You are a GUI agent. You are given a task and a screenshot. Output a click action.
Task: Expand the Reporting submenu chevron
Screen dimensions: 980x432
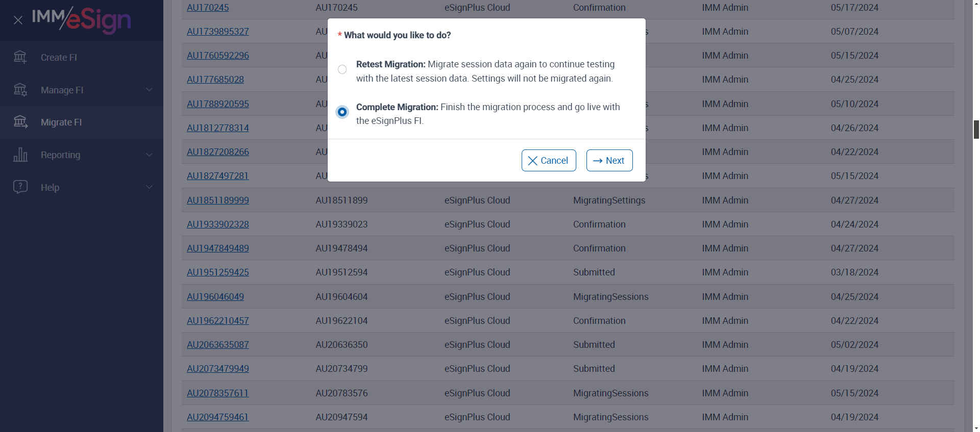(x=149, y=155)
